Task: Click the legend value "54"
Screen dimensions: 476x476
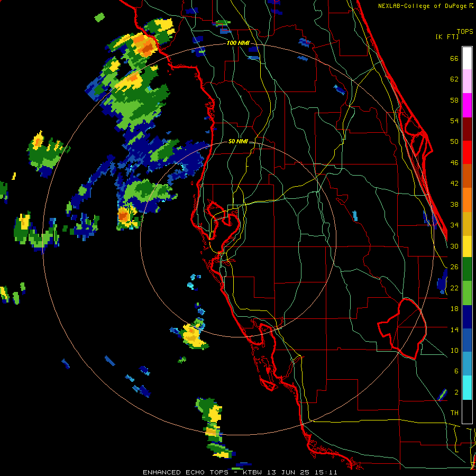Action: pyautogui.click(x=454, y=121)
